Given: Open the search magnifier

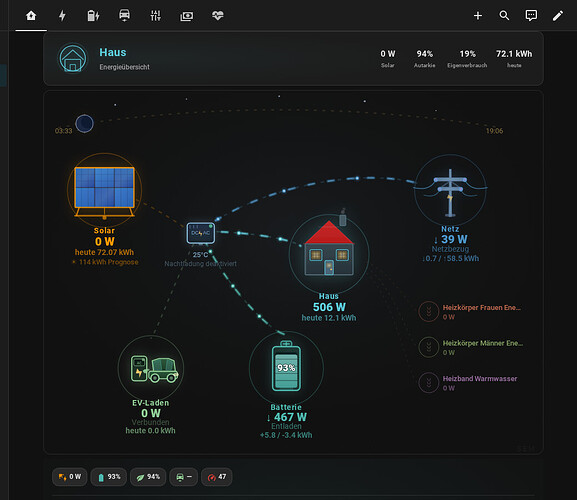Looking at the screenshot, I should 504,15.
